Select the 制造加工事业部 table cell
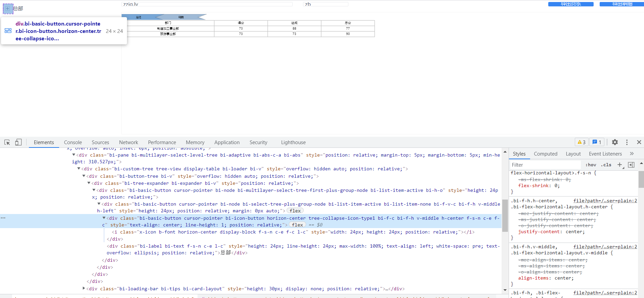The height and width of the screenshot is (298, 644). [168, 29]
